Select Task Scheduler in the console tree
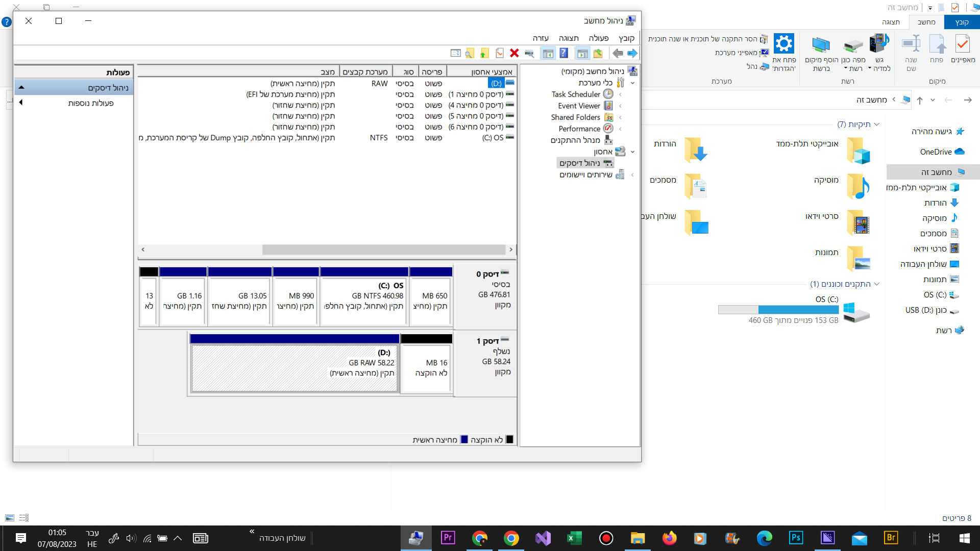The image size is (980, 551). point(576,94)
